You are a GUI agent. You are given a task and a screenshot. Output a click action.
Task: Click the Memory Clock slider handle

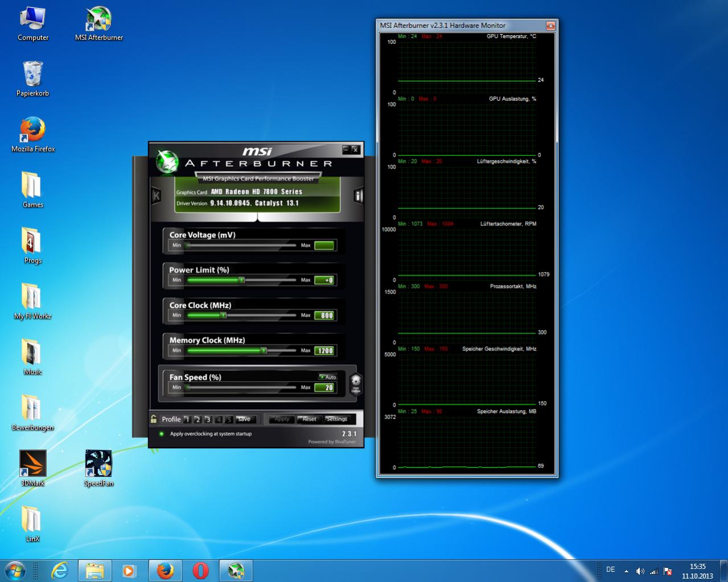(x=264, y=350)
